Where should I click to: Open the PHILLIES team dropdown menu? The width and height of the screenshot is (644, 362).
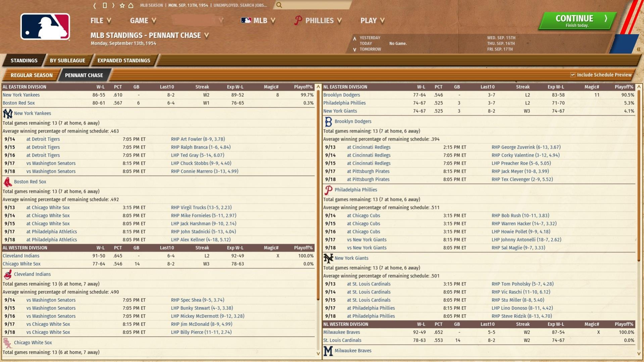318,20
